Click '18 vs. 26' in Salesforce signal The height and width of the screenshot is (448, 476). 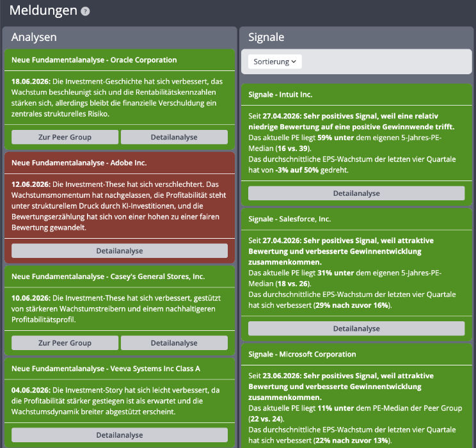coord(293,284)
